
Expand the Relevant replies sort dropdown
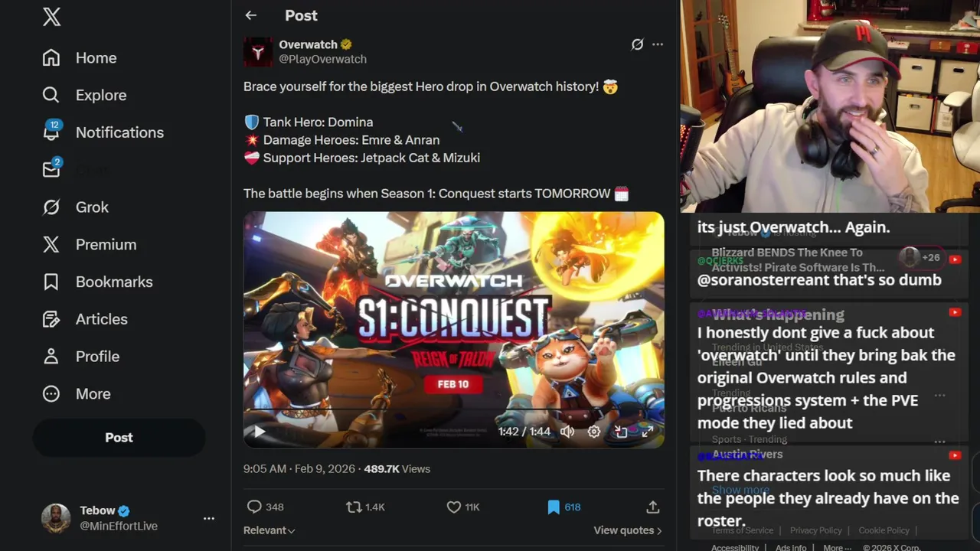(269, 530)
